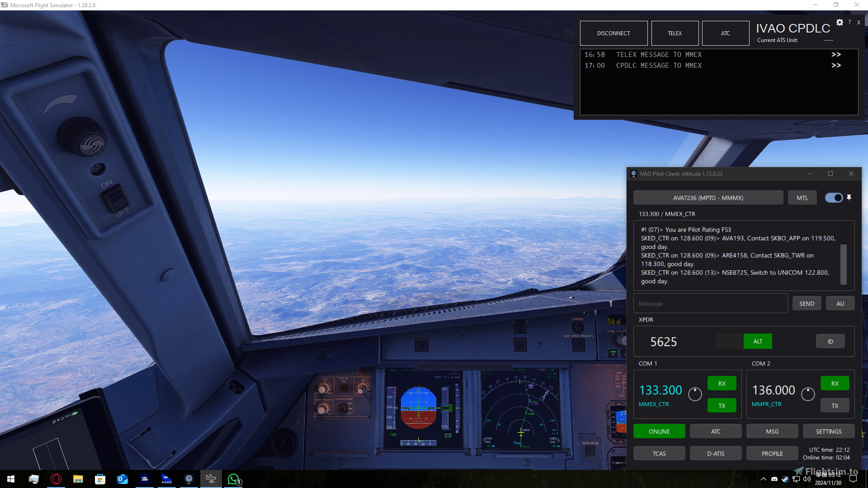Screen dimensions: 868x488
Task: Switch to the ATC tab in IVAO CPDLC
Action: [x=725, y=33]
